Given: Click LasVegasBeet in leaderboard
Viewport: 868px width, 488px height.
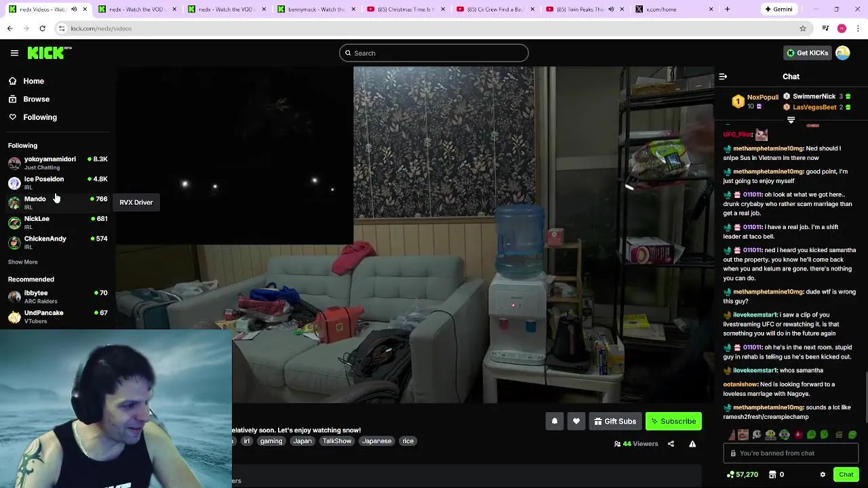Looking at the screenshot, I should [814, 107].
